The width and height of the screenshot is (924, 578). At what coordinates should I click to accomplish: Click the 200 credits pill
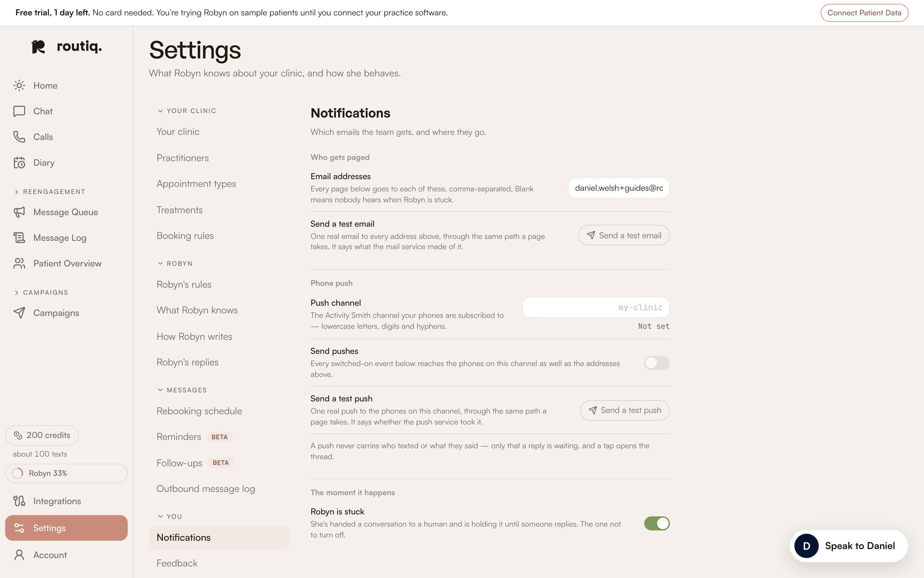point(42,435)
